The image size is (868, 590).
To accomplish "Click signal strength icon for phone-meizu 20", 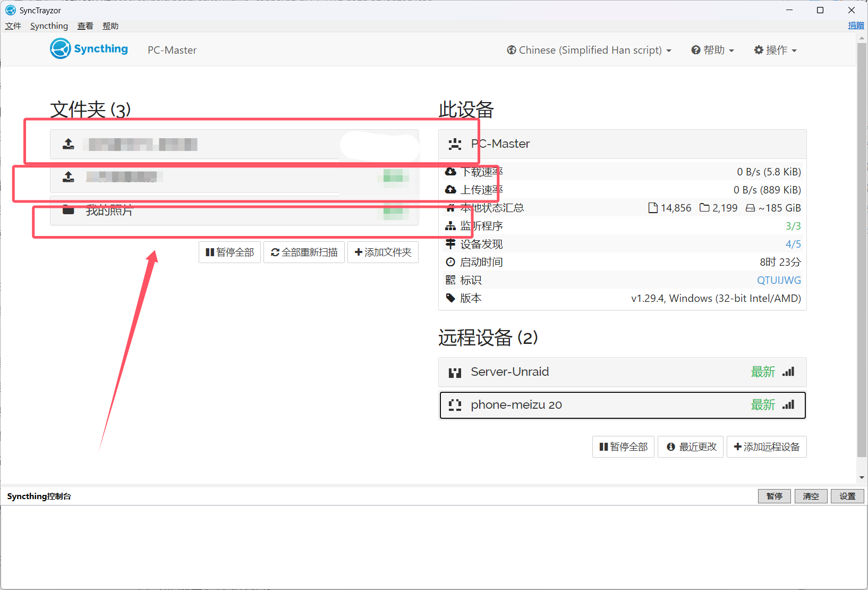I will tap(788, 405).
